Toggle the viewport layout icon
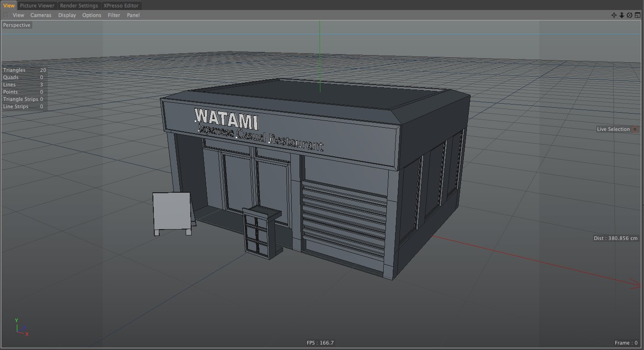Viewport: 644px width, 350px height. click(x=638, y=15)
